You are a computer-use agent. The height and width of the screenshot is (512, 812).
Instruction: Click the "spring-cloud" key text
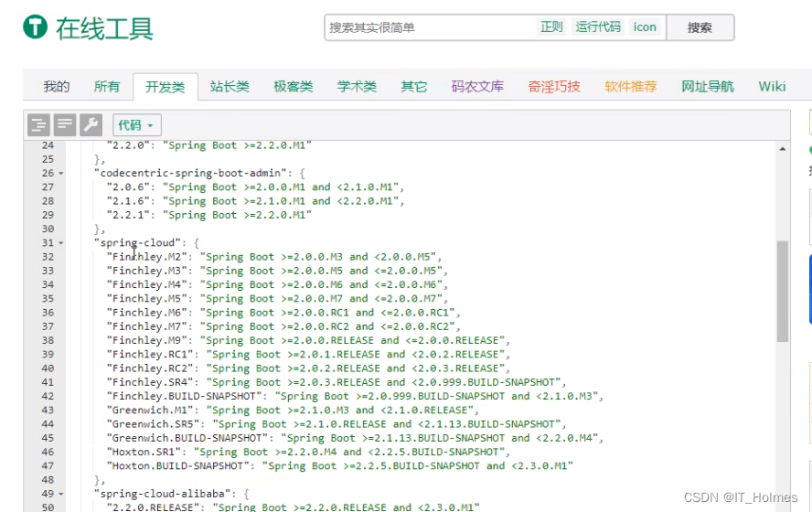(137, 243)
